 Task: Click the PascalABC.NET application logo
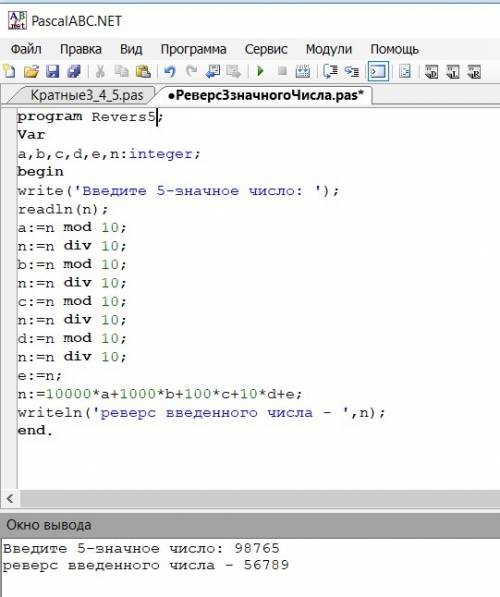(18, 21)
